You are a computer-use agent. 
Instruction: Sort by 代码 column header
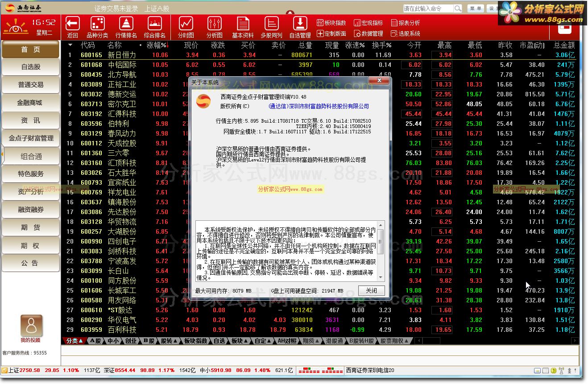coord(87,45)
